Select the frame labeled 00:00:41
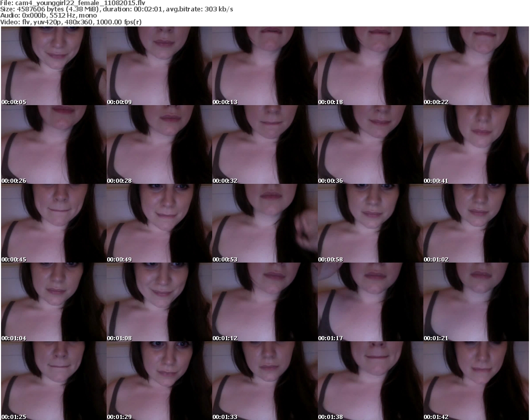 pyautogui.click(x=476, y=144)
